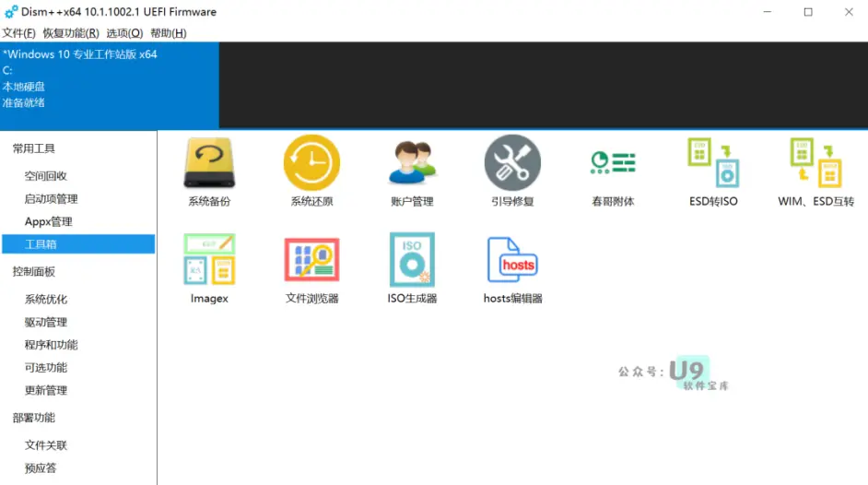
Task: Open the 恢复功能(R) menu
Action: [71, 33]
